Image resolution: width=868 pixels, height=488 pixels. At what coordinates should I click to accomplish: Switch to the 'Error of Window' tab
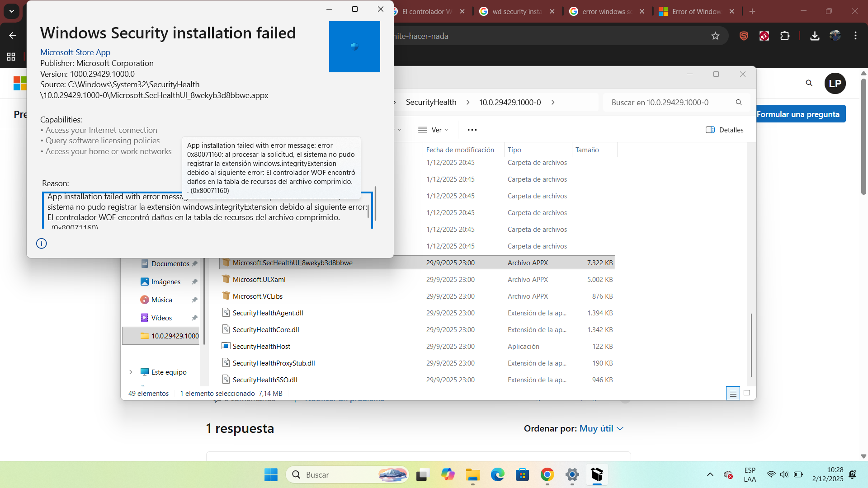tap(697, 12)
